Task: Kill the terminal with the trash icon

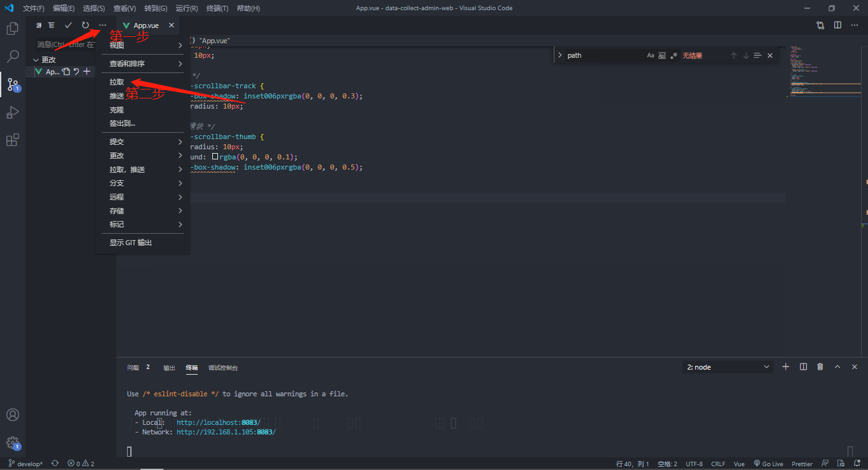Action: click(820, 367)
